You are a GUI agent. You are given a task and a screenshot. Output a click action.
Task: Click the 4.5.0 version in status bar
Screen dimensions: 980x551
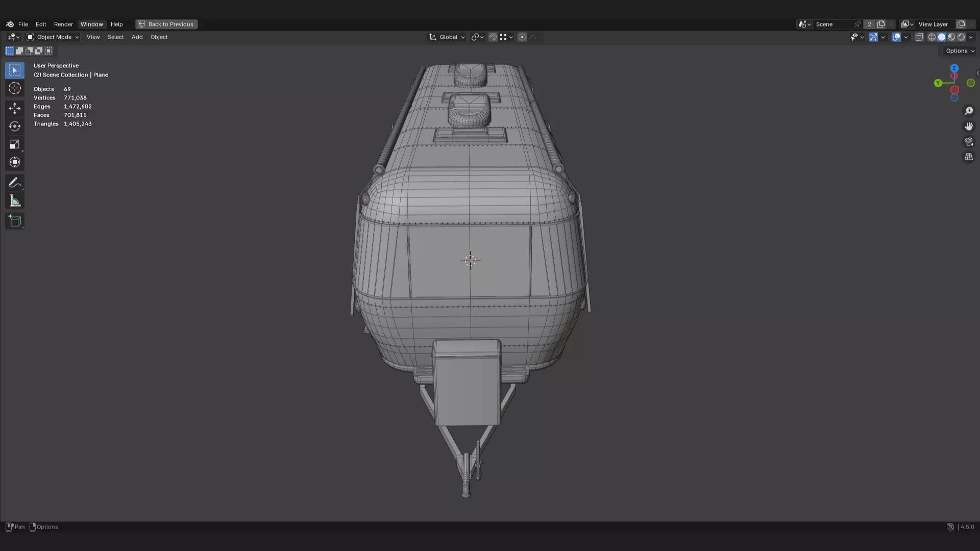967,527
